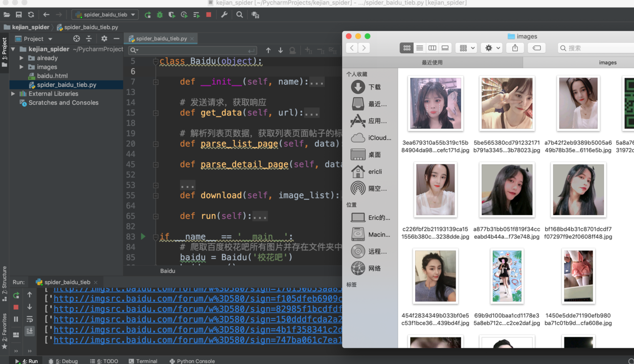Open the Finder group-by dropdown

coord(466,48)
